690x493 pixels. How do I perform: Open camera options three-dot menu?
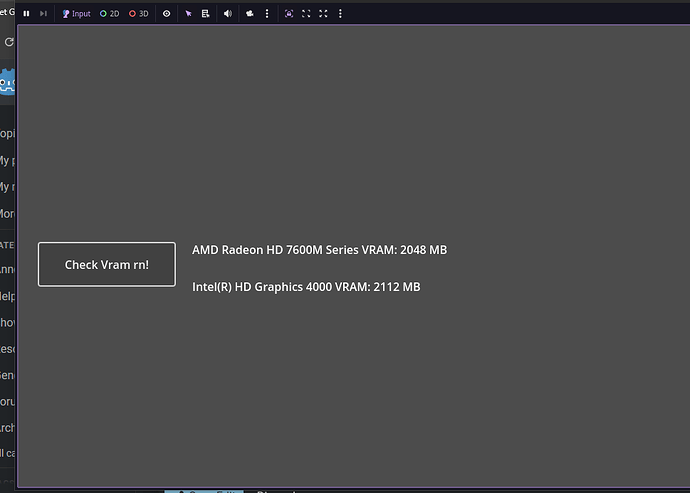267,14
